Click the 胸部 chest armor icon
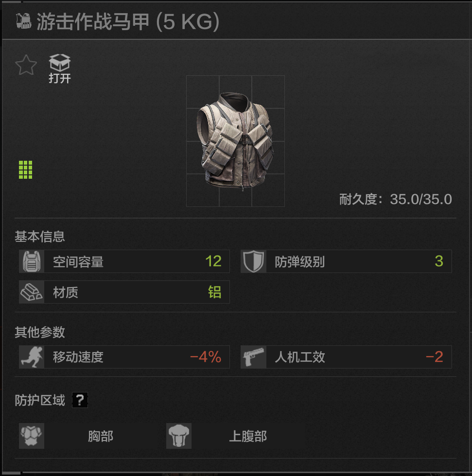The image size is (472, 476). [x=32, y=436]
